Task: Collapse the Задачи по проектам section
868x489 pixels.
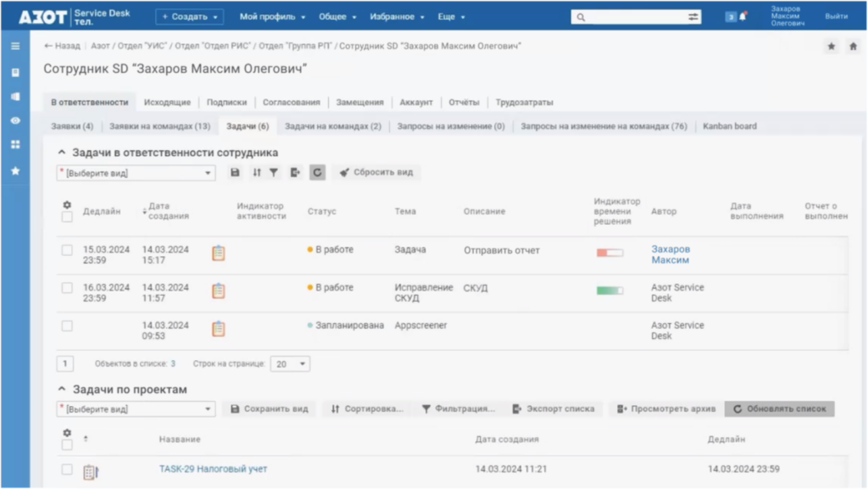Action: click(61, 389)
